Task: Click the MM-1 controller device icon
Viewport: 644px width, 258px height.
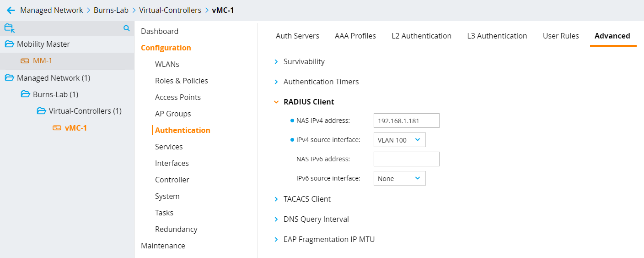Action: pyautogui.click(x=25, y=60)
